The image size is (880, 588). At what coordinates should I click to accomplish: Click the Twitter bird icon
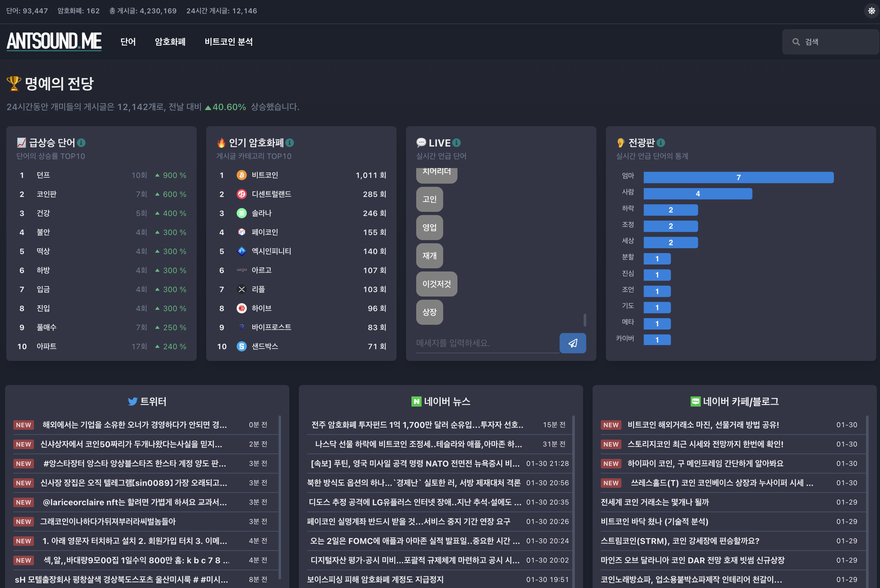(x=132, y=402)
